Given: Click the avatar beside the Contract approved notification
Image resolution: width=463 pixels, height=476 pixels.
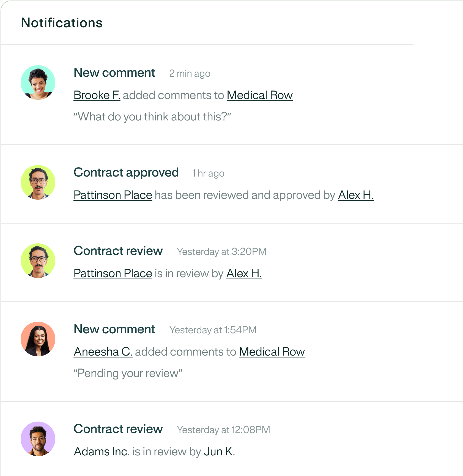Looking at the screenshot, I should [38, 182].
